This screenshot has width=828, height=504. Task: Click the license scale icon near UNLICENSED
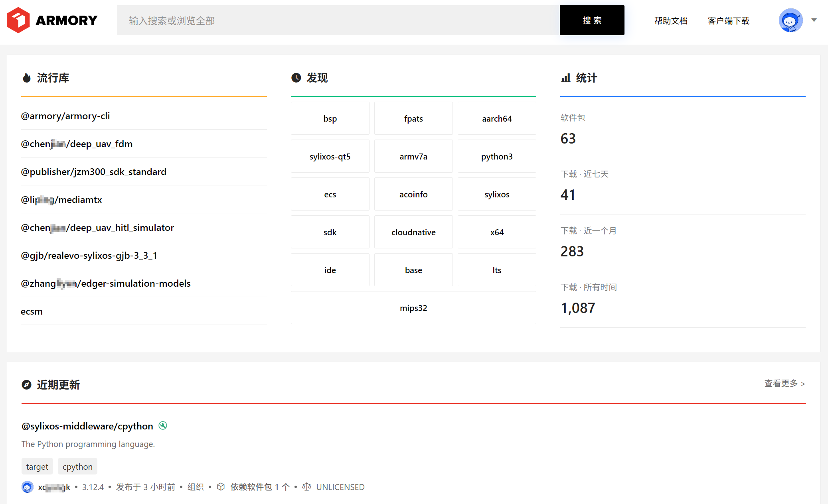tap(306, 487)
